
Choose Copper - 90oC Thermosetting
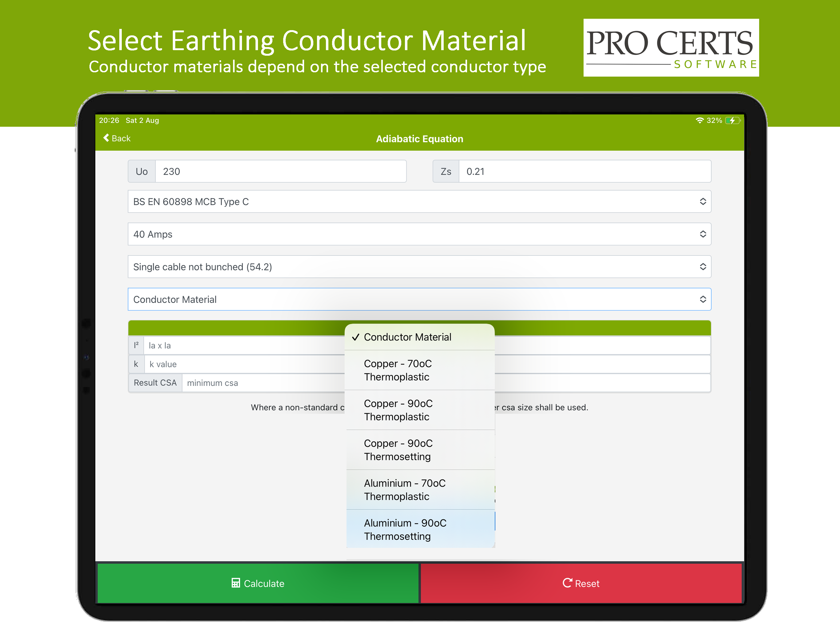pos(420,450)
